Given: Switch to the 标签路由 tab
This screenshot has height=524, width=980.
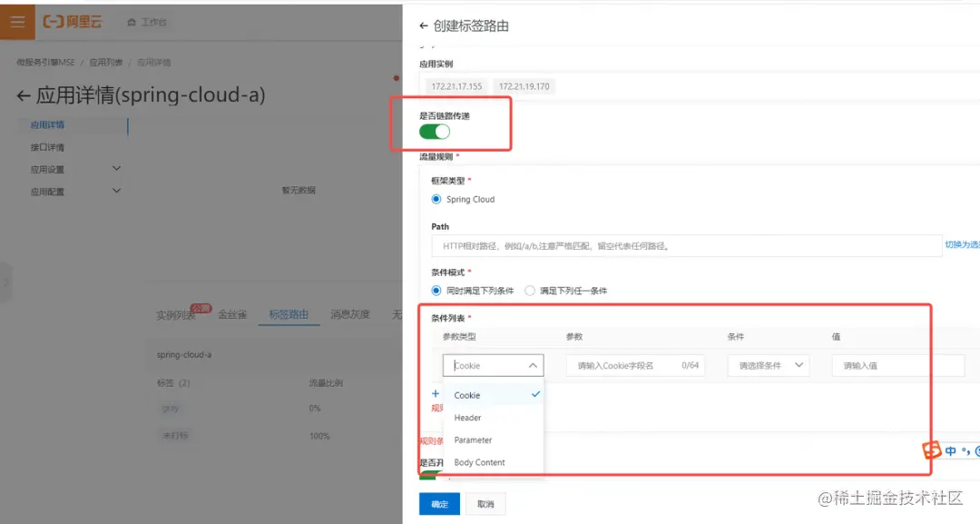Looking at the screenshot, I should 289,314.
